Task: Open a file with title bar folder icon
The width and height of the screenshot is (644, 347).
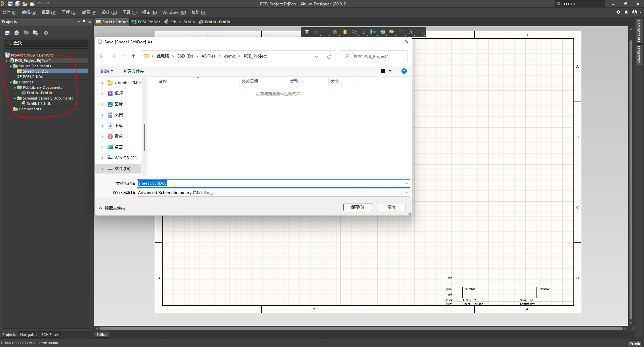Action: tap(25, 4)
